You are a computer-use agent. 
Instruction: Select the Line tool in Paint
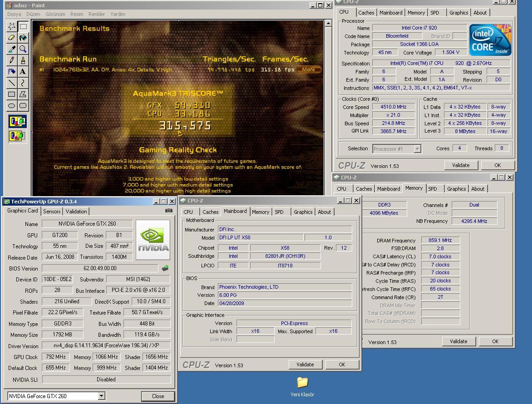[x=12, y=83]
